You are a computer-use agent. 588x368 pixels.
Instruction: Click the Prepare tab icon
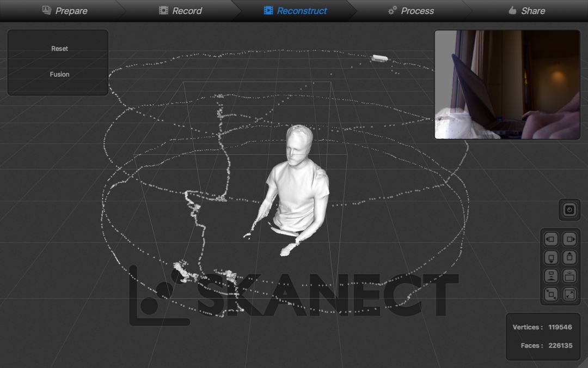46,10
